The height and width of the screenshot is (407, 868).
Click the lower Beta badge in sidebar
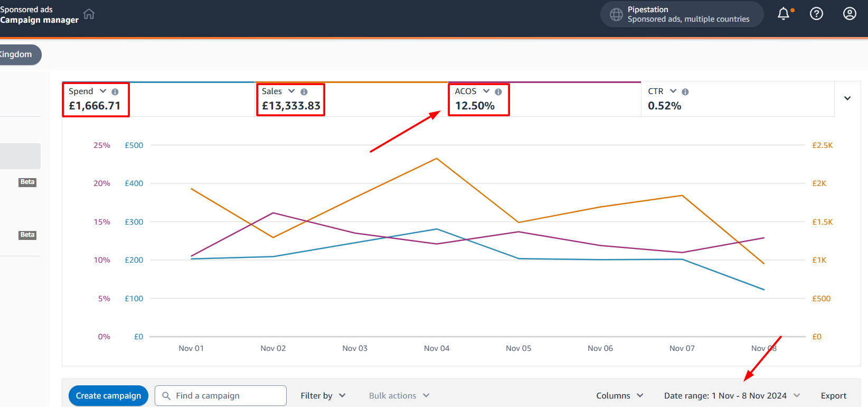point(27,235)
